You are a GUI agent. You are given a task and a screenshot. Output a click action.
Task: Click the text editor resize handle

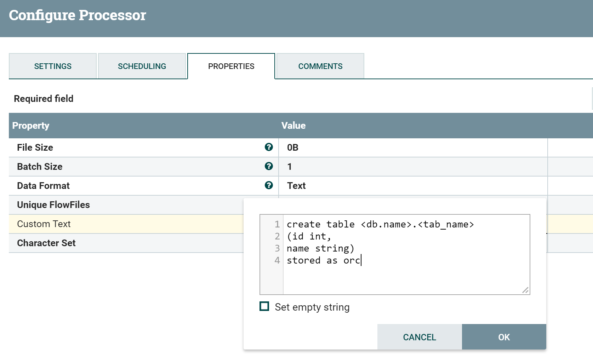525,290
